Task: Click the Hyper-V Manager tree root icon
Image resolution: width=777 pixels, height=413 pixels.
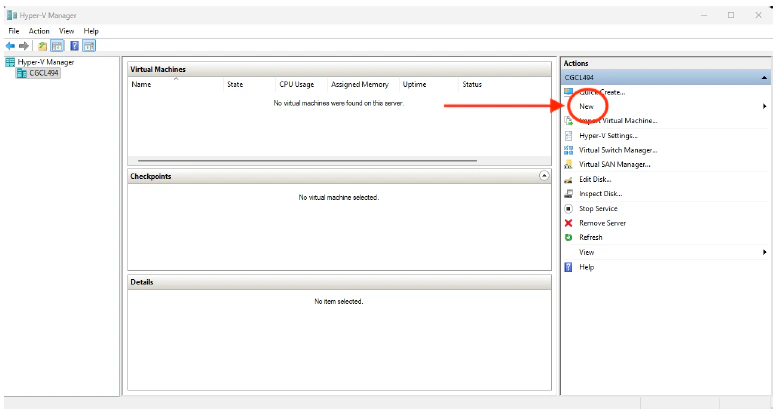Action: pos(10,62)
